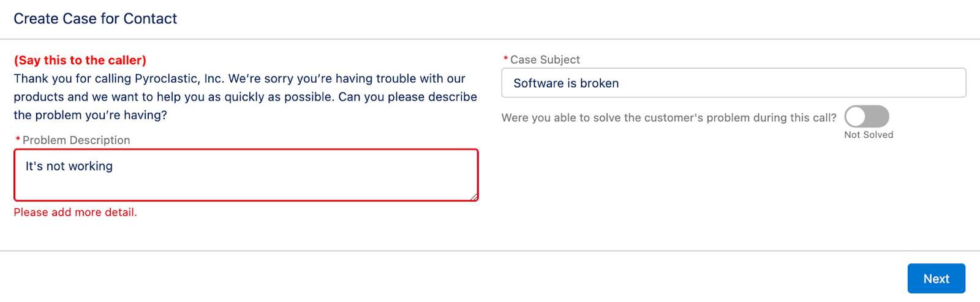Grab the Problem Description resize handle
Image resolution: width=980 pixels, height=302 pixels.
(x=473, y=196)
